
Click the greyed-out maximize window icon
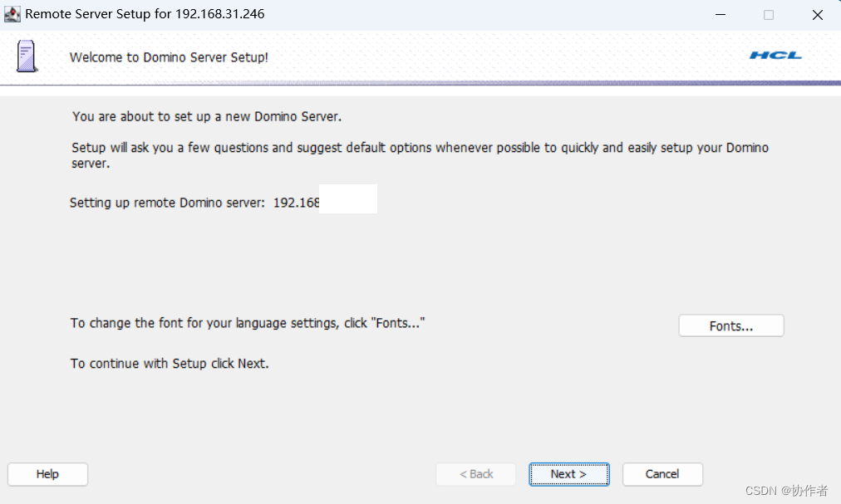(768, 14)
